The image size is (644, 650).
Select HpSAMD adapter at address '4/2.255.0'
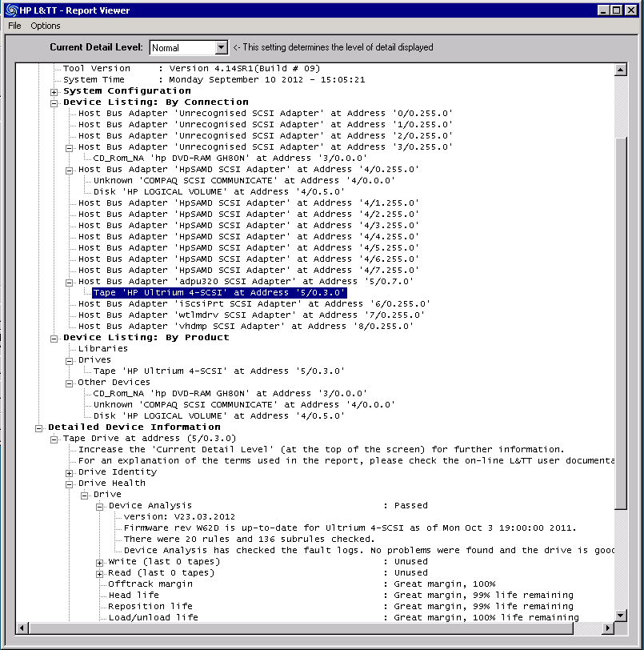[x=249, y=214]
